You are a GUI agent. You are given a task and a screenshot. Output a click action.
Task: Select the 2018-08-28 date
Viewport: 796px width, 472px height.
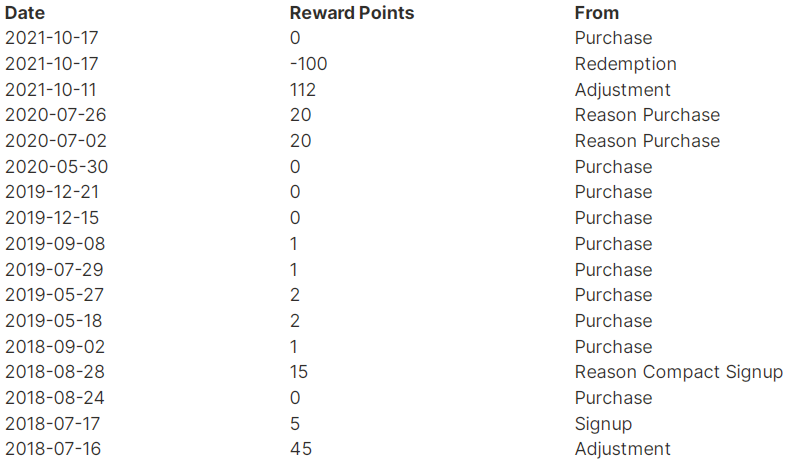pos(55,372)
